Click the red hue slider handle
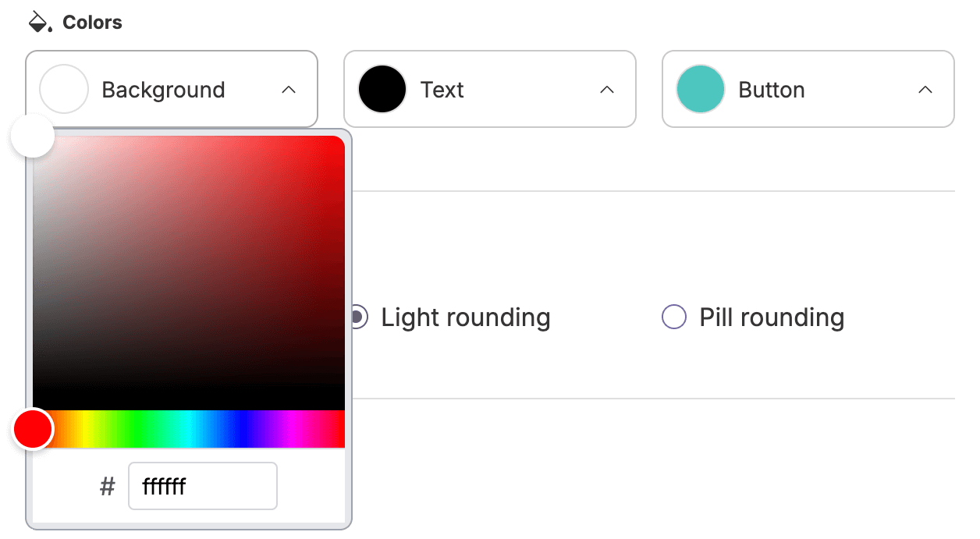This screenshot has height=539, width=980. point(32,428)
